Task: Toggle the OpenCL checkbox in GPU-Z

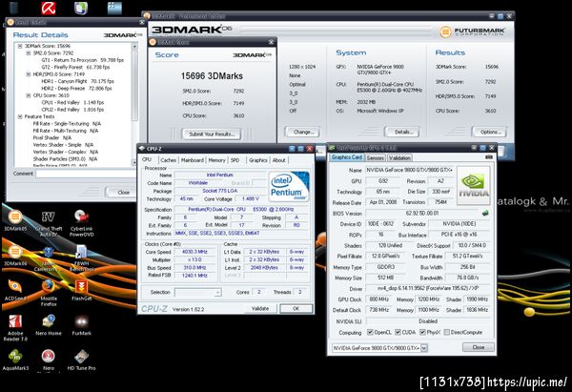Action: tap(370, 332)
